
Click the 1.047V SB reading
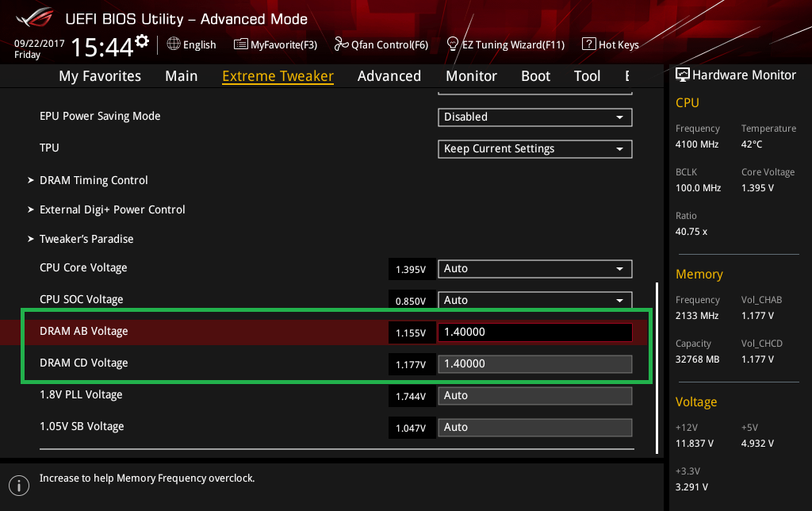tap(411, 428)
